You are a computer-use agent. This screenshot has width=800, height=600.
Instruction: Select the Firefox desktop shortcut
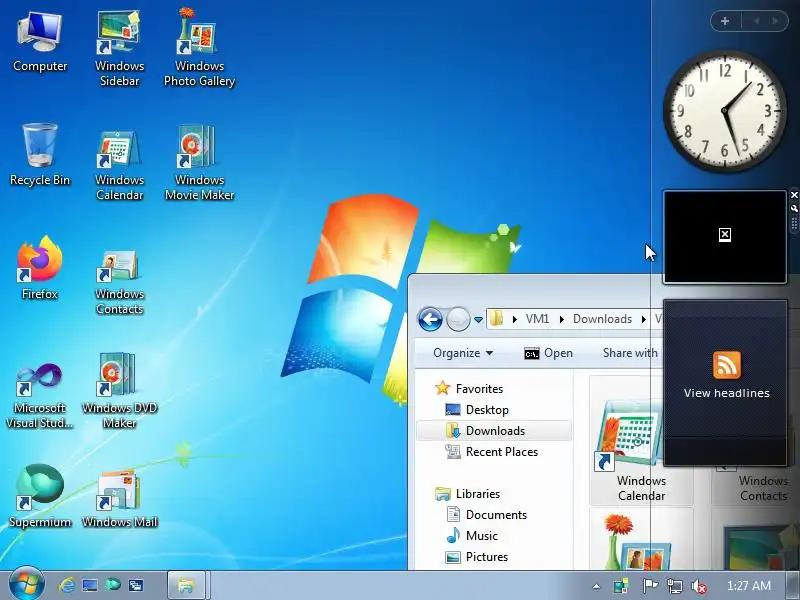(40, 268)
